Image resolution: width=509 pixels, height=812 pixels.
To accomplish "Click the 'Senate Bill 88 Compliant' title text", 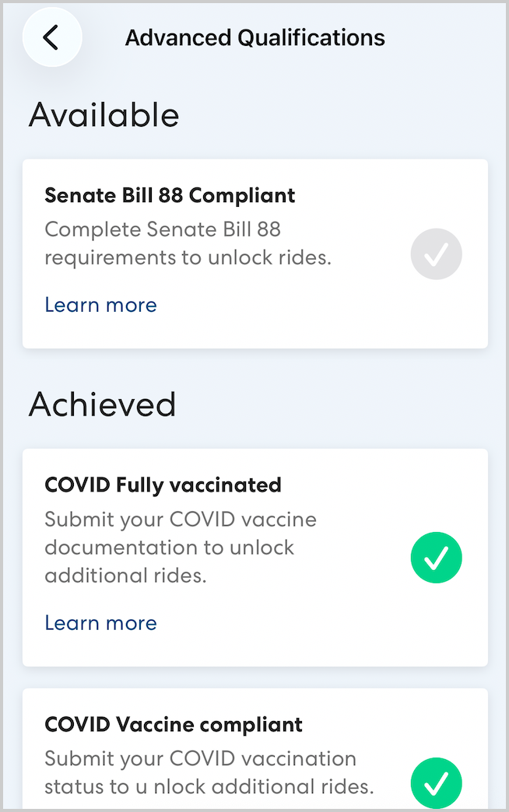I will pyautogui.click(x=170, y=195).
